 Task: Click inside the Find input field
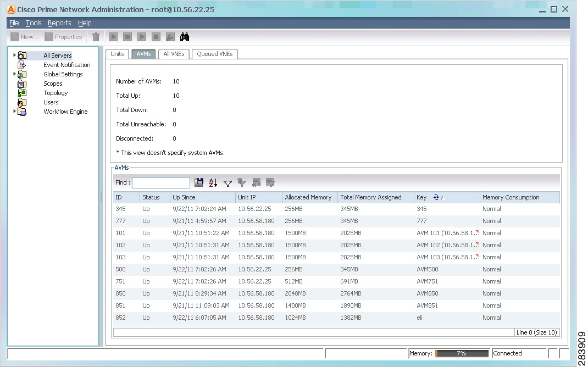coord(161,182)
